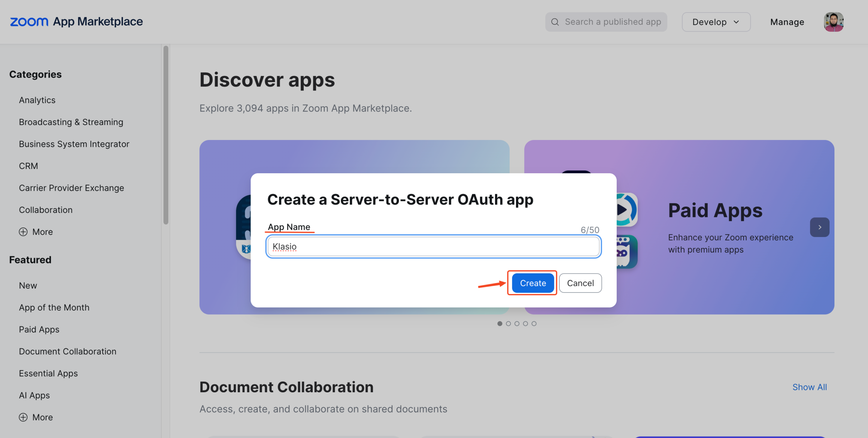Click the Zoom App Marketplace logo

(77, 22)
